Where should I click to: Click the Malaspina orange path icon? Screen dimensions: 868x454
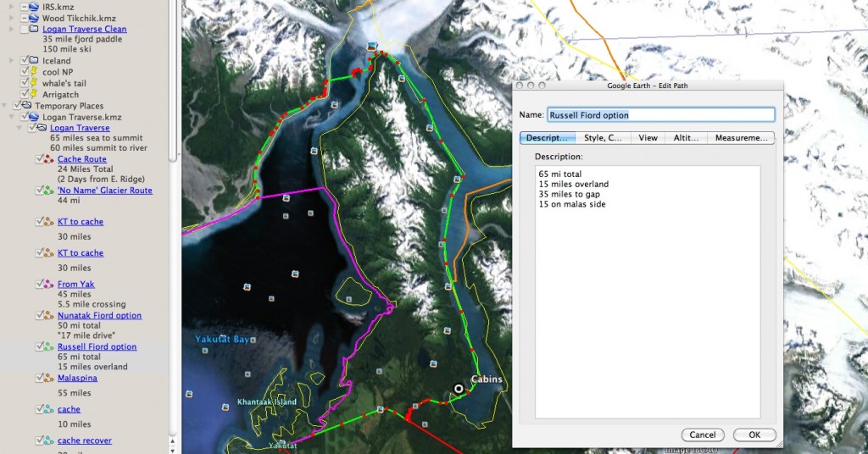[x=49, y=378]
